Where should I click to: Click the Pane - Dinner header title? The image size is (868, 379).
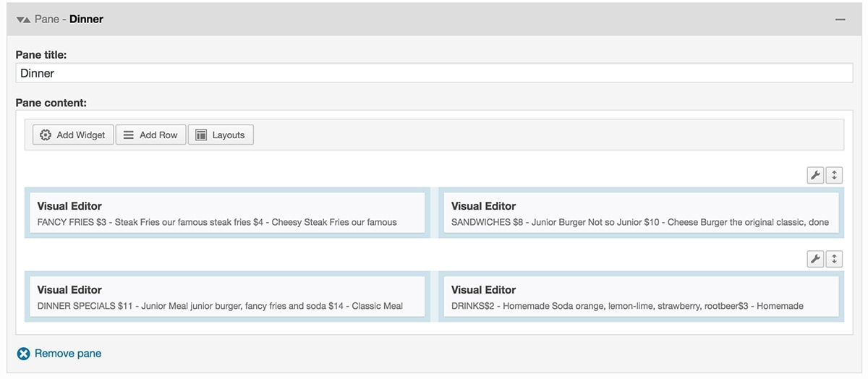click(x=69, y=20)
